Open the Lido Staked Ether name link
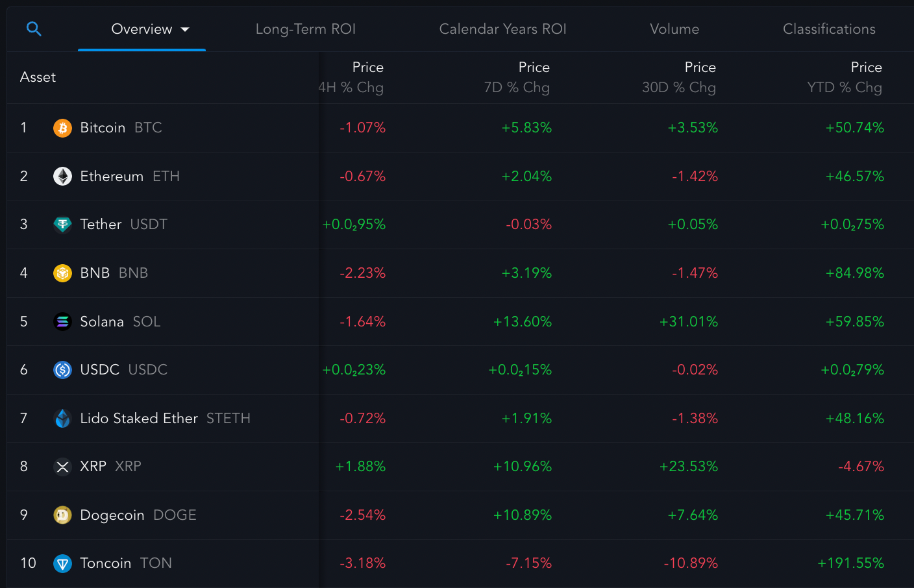The image size is (914, 588). [139, 419]
